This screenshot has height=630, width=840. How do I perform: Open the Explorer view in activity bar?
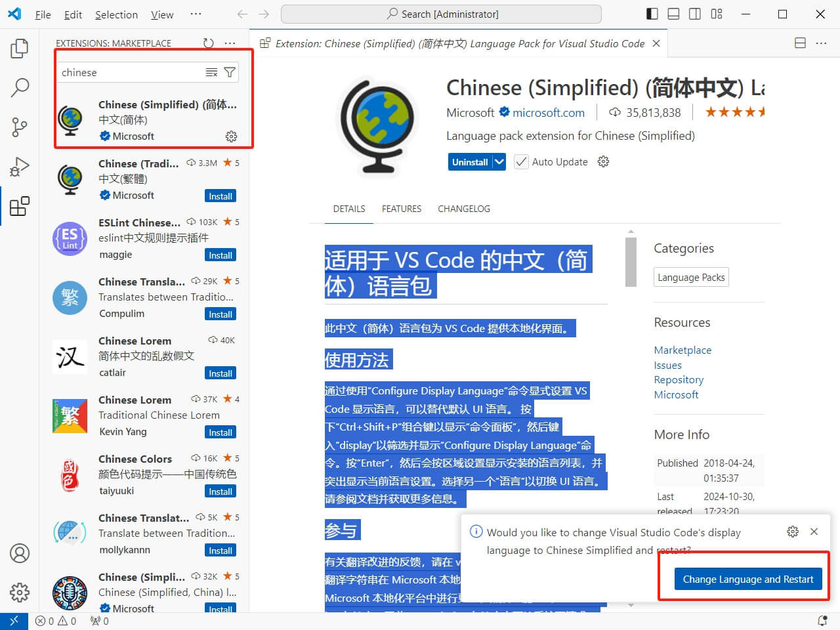[x=20, y=48]
